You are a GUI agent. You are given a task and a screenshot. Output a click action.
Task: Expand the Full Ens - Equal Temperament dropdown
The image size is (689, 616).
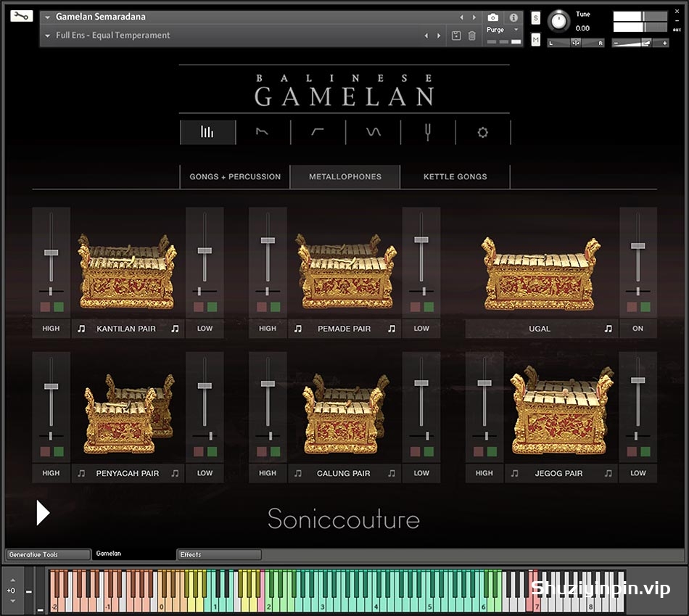tap(47, 36)
